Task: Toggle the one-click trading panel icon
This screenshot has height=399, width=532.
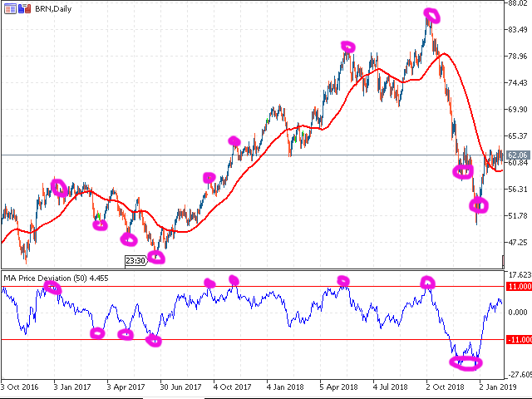Action: click(24, 8)
